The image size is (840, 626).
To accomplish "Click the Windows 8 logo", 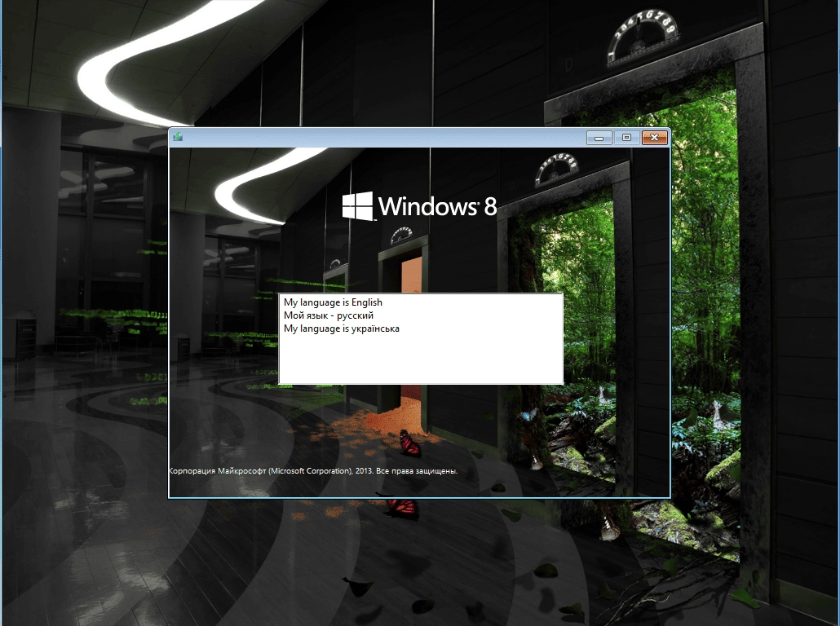I will pos(419,206).
